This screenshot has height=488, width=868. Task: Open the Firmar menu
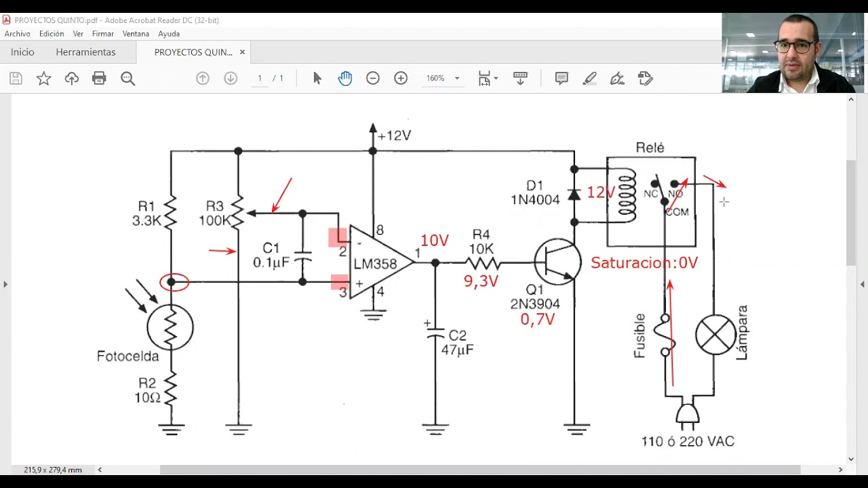coord(103,34)
